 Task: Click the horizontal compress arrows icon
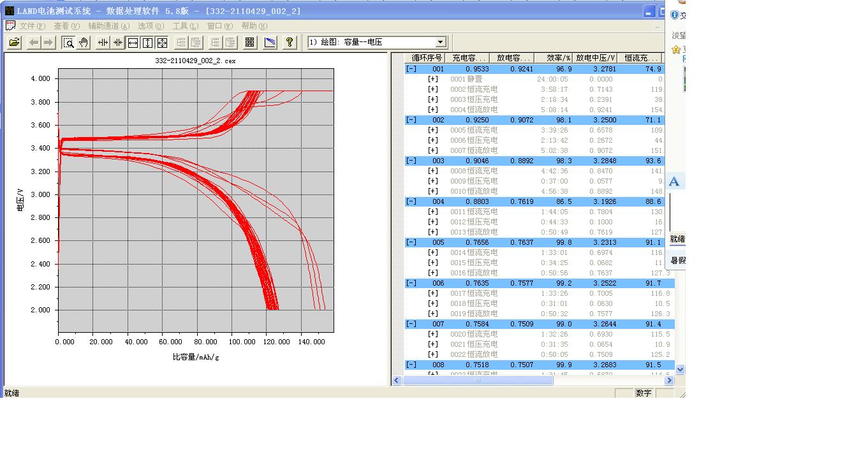[x=117, y=42]
